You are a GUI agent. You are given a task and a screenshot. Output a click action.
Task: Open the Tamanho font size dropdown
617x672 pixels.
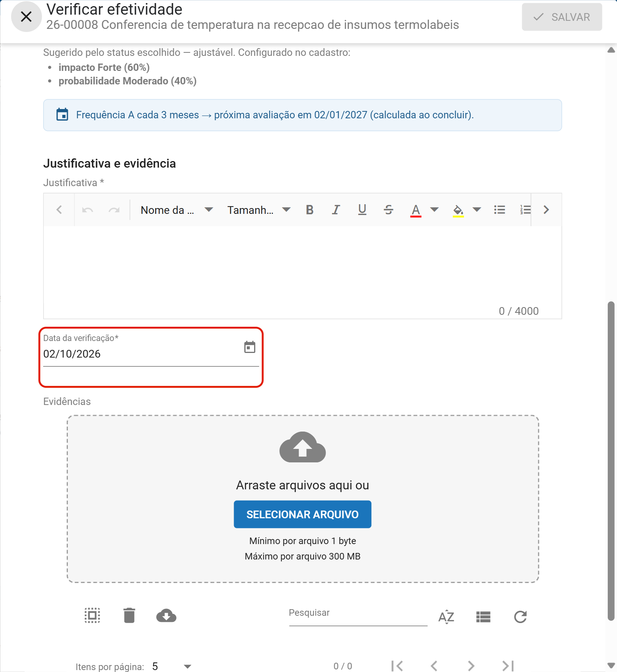(x=259, y=210)
